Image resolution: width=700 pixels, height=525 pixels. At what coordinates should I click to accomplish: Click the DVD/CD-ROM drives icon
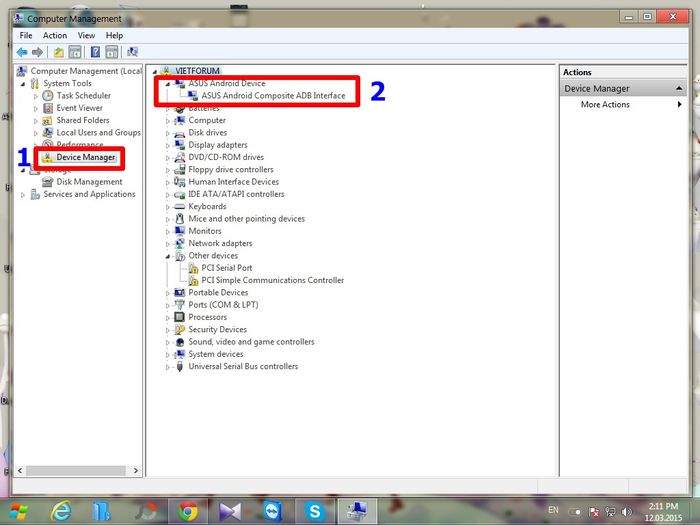(179, 157)
